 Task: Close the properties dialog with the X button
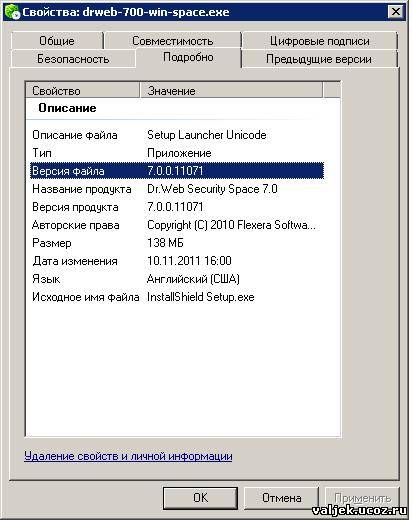pyautogui.click(x=396, y=12)
